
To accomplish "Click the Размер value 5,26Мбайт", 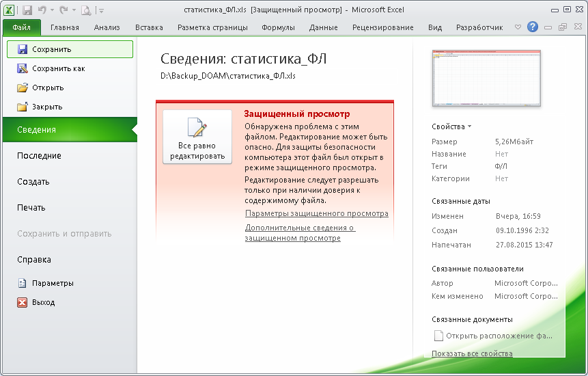I will point(514,142).
